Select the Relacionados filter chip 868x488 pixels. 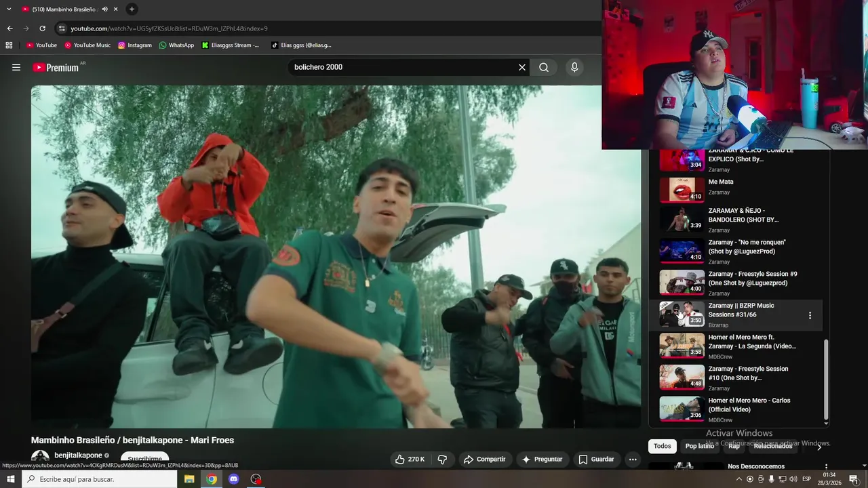coord(773,446)
